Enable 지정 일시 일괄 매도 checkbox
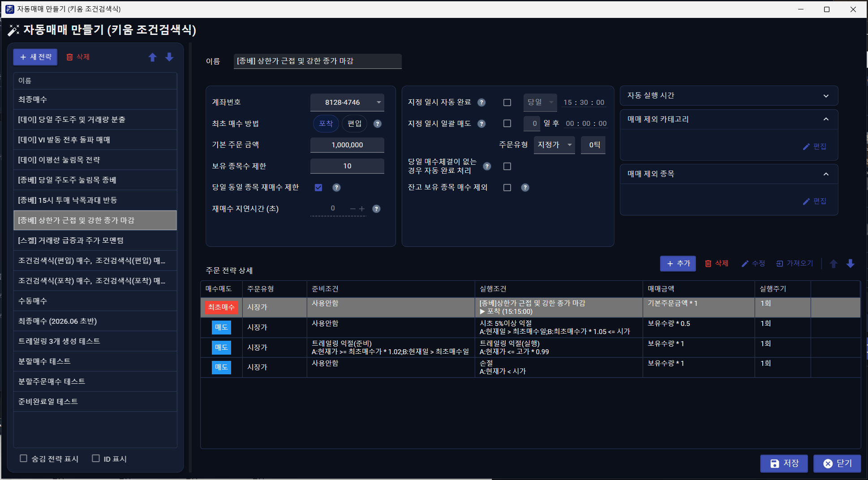 507,123
